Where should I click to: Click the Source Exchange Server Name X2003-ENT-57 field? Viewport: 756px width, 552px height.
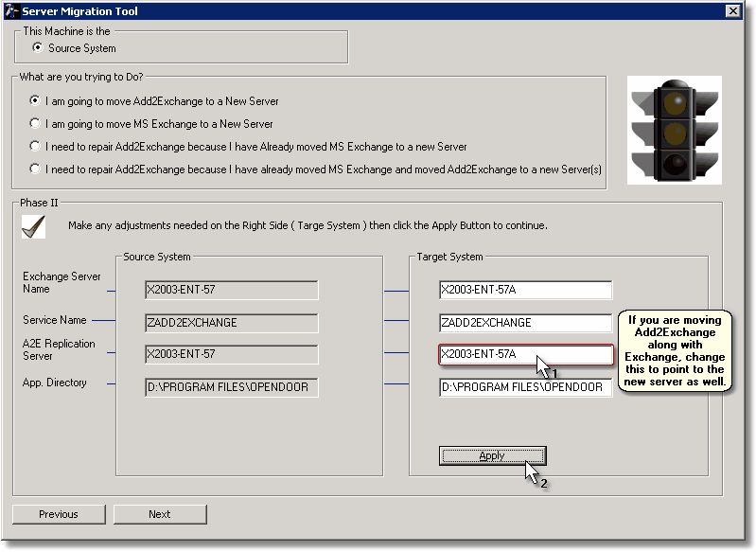tap(232, 290)
